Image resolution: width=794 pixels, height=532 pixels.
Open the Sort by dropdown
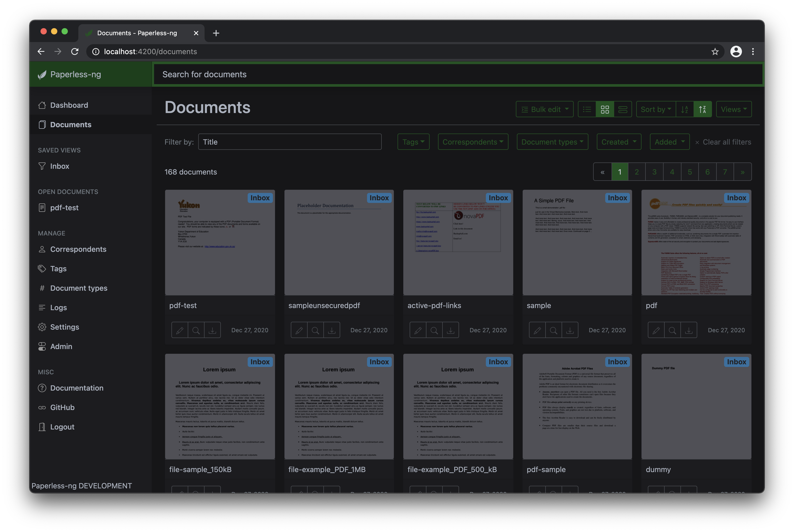[655, 109]
